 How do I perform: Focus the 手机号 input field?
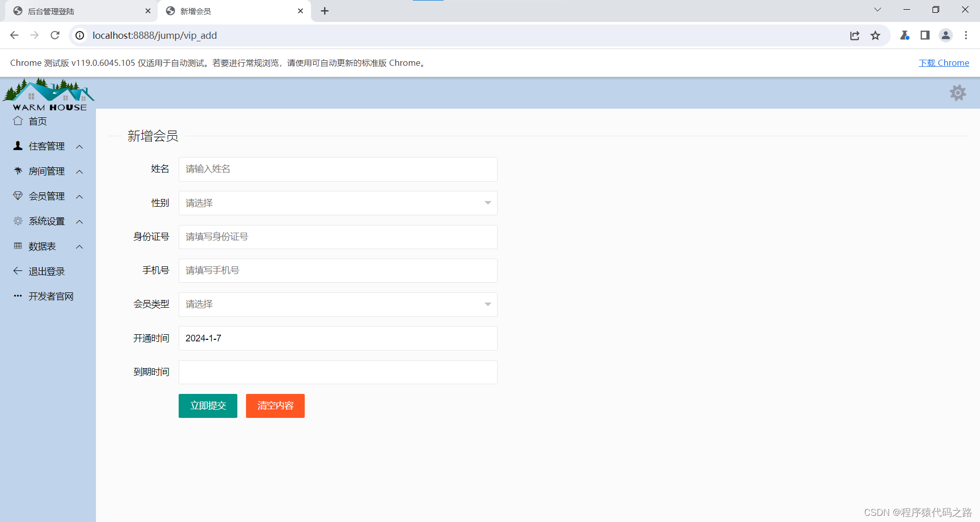pyautogui.click(x=338, y=270)
